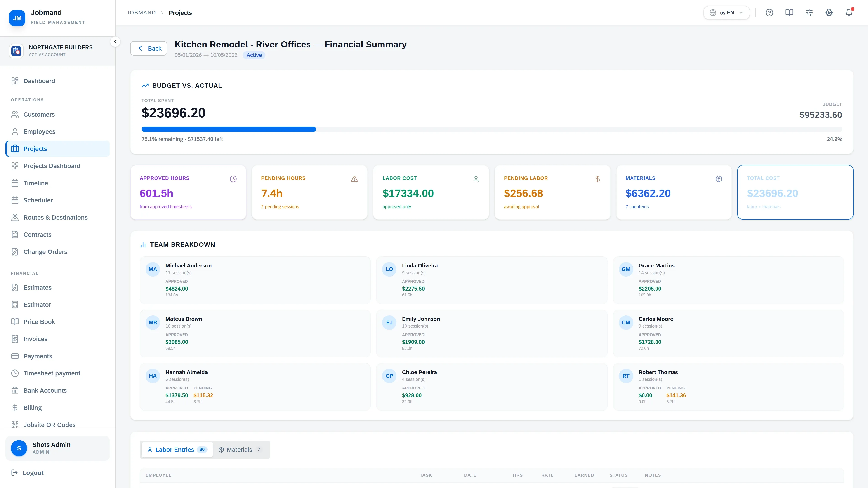Screen dimensions: 868x488
Task: Open Payments in the sidebar
Action: coord(58,356)
